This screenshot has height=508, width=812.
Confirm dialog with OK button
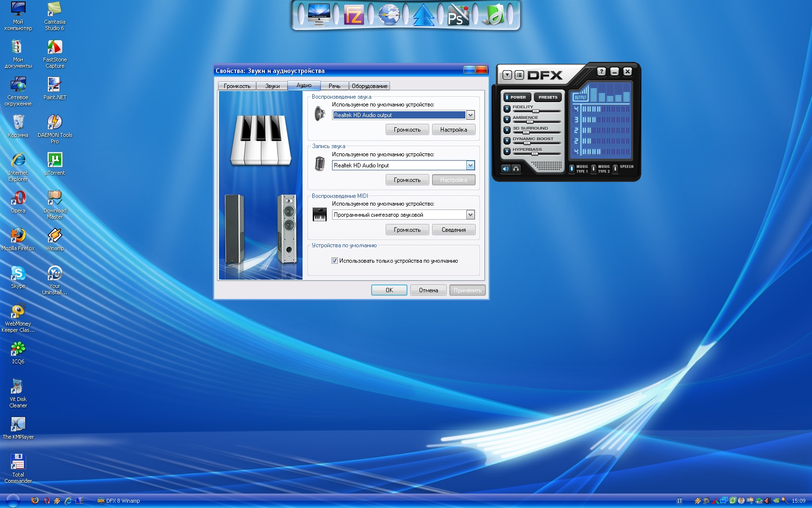(x=389, y=290)
